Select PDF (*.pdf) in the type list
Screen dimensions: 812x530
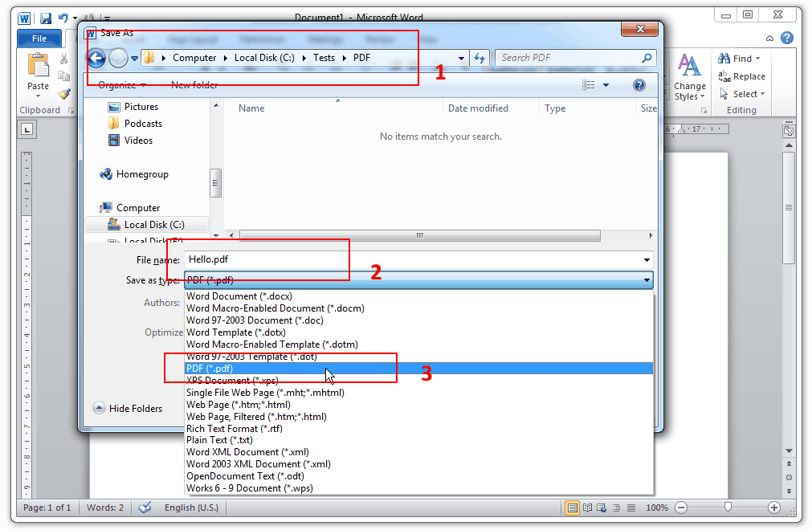[x=419, y=369]
